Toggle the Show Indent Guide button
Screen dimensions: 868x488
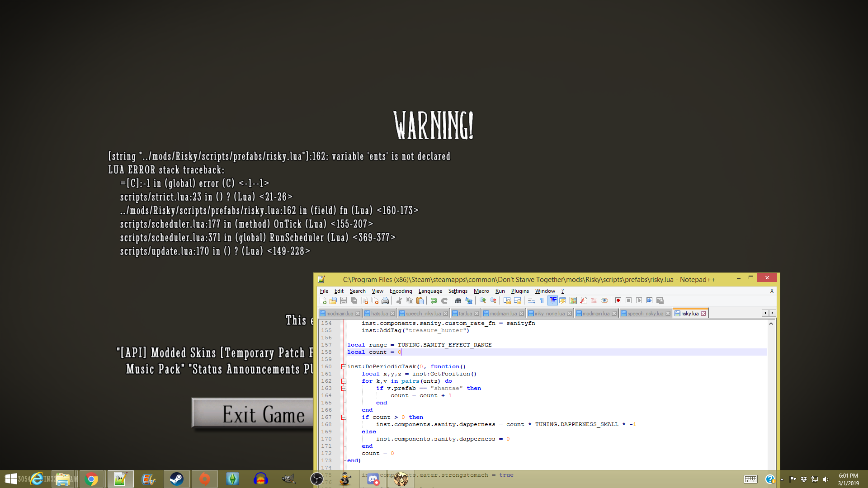(552, 300)
